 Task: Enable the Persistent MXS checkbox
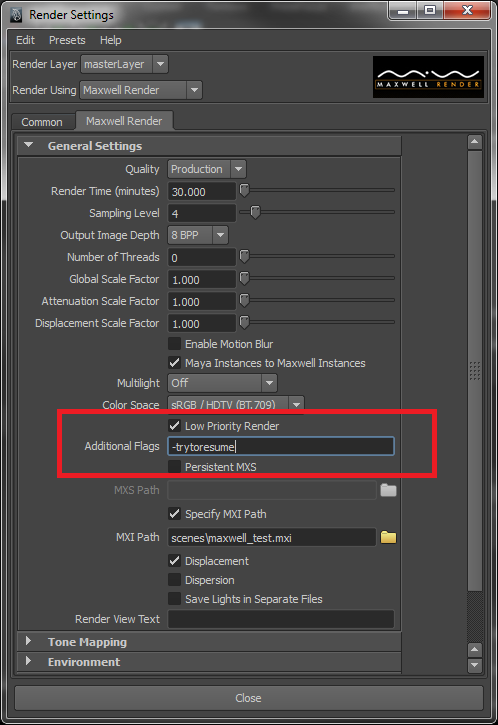click(x=174, y=467)
